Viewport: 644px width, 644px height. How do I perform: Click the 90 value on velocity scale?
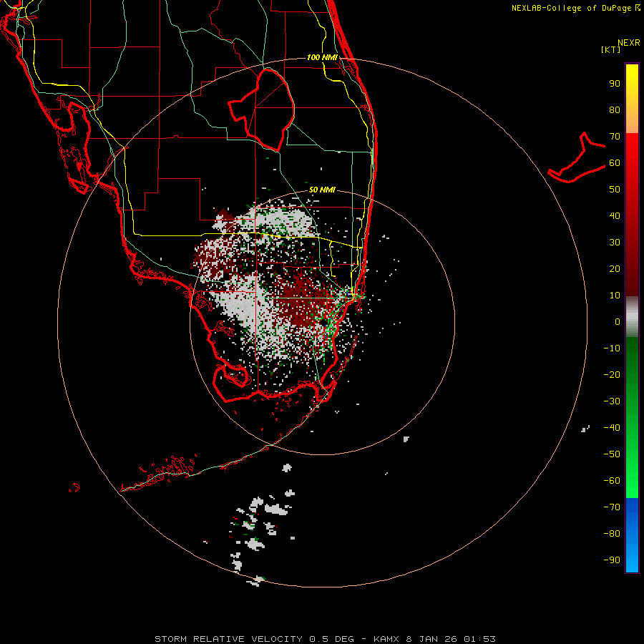coord(615,84)
